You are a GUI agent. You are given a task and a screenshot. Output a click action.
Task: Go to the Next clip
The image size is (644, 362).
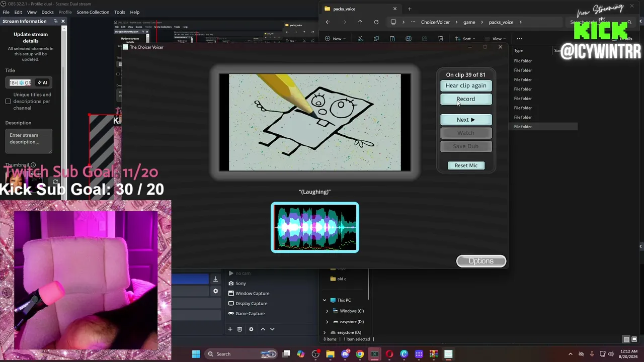click(x=466, y=120)
